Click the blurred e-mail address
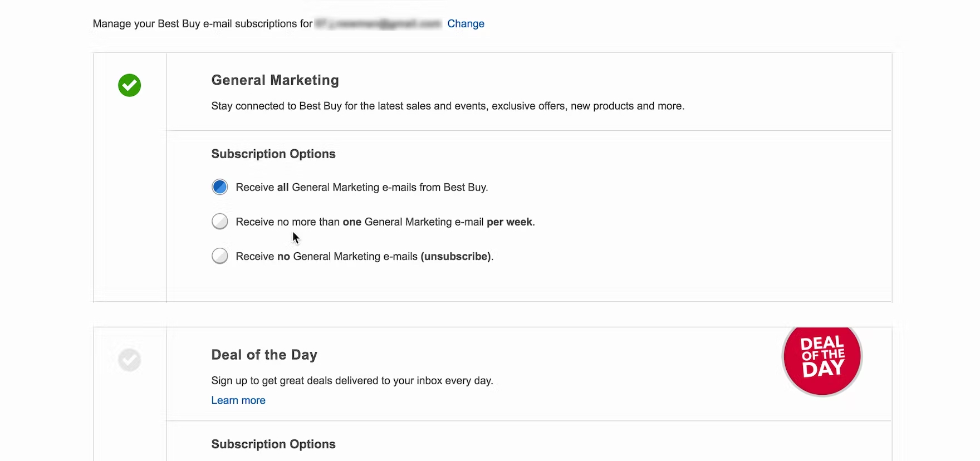The height and width of the screenshot is (461, 980). click(x=378, y=24)
